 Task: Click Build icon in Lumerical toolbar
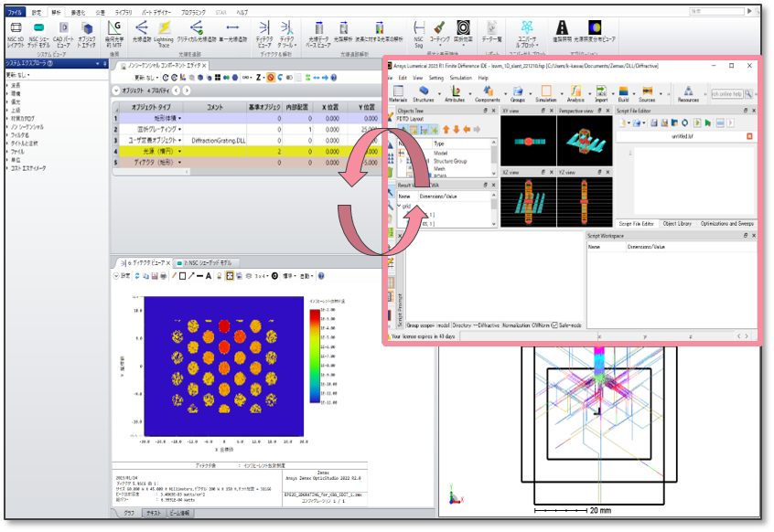(623, 93)
